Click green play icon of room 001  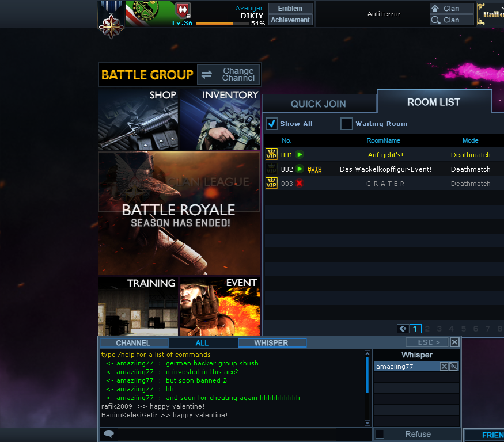pos(300,154)
